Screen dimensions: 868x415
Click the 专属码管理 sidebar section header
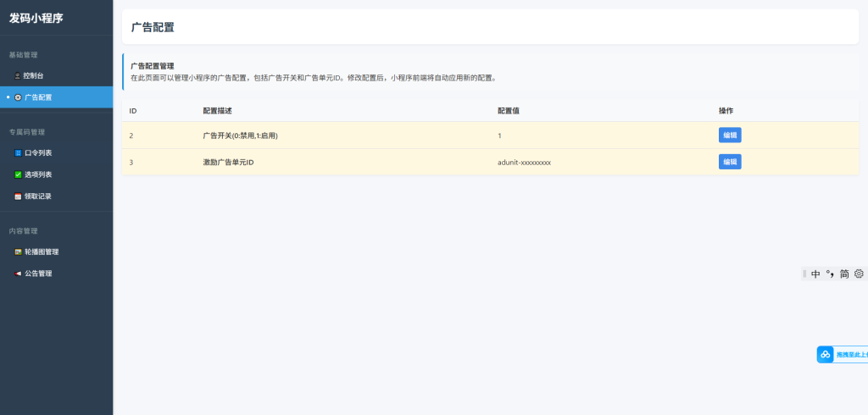click(27, 132)
